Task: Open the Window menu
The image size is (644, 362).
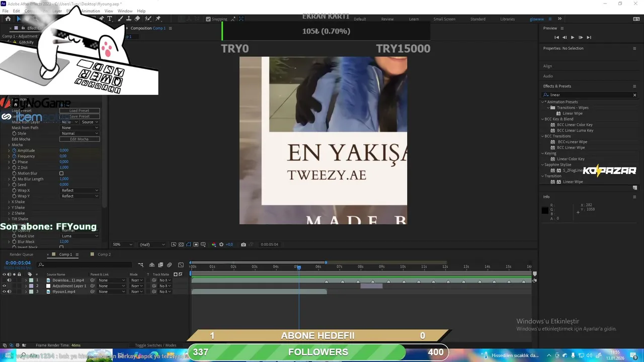Action: pos(125,11)
